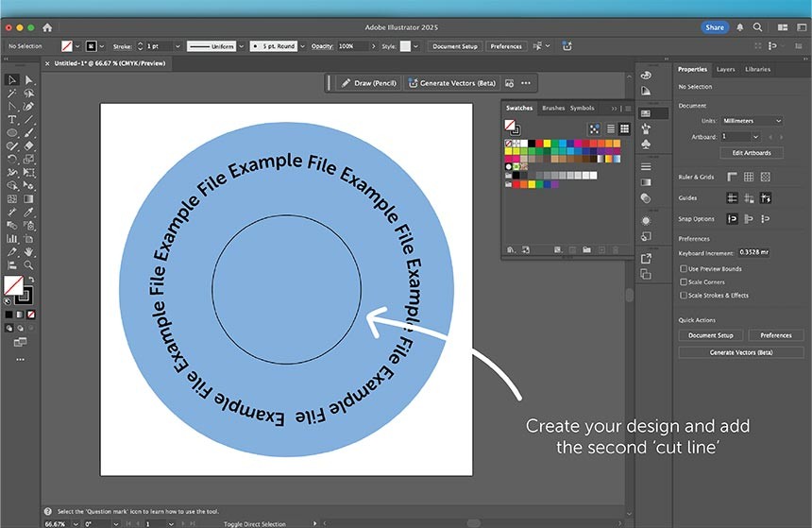
Task: Toggle the transparency grid icon
Action: [x=766, y=178]
